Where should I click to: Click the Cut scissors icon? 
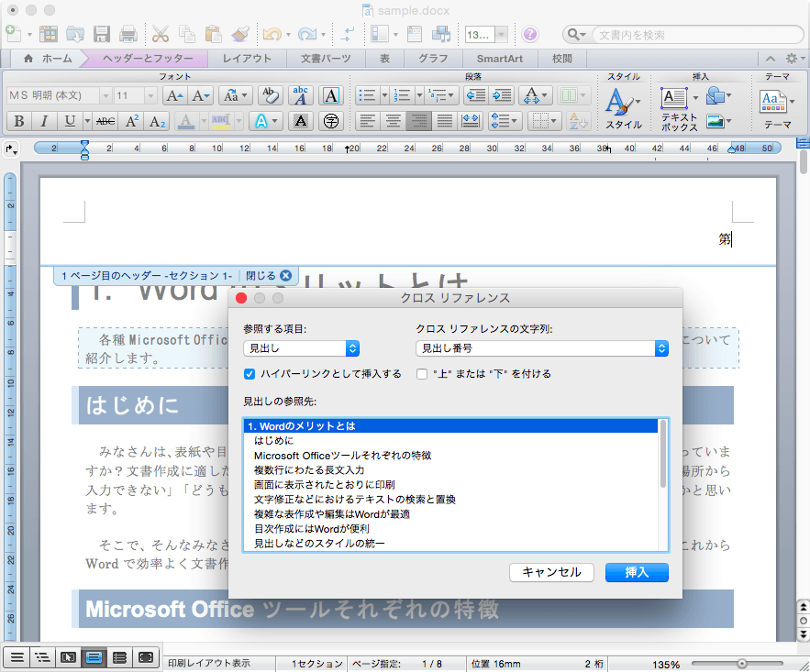[161, 35]
